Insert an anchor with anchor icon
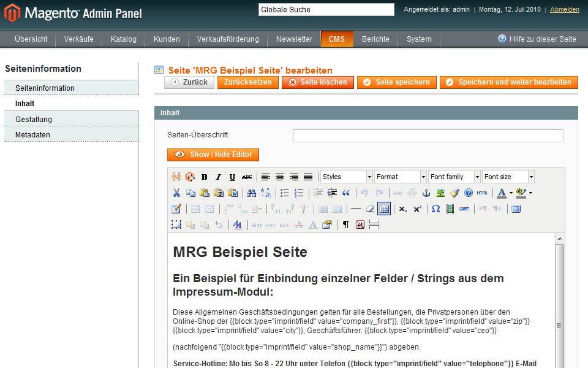The width and height of the screenshot is (588, 368). click(426, 193)
